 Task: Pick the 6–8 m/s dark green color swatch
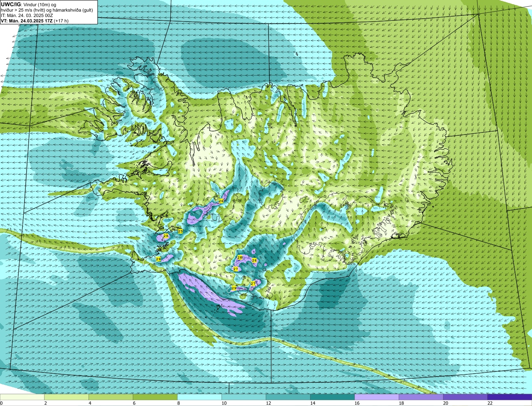[x=155, y=397]
